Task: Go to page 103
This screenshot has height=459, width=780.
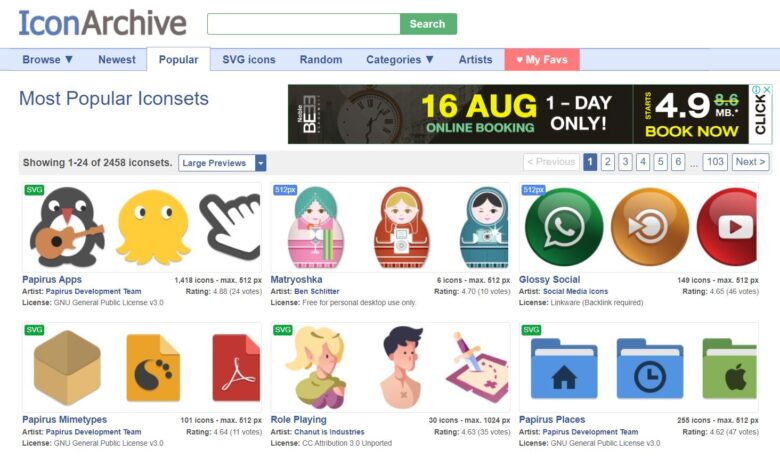Action: point(715,162)
